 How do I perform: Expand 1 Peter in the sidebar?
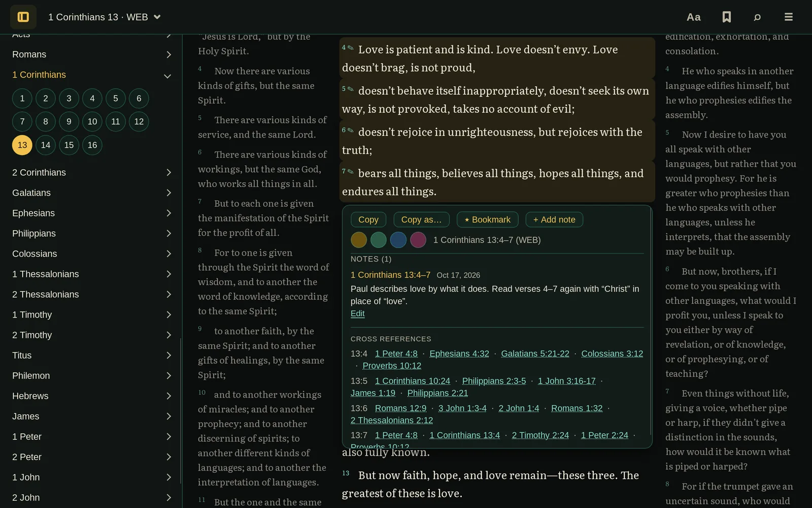coord(91,436)
